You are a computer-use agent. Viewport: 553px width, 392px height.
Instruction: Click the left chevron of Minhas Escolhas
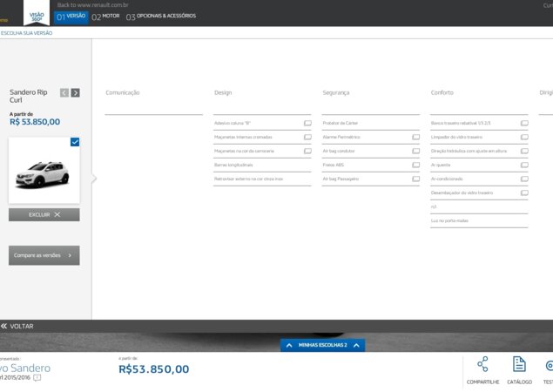click(x=289, y=346)
